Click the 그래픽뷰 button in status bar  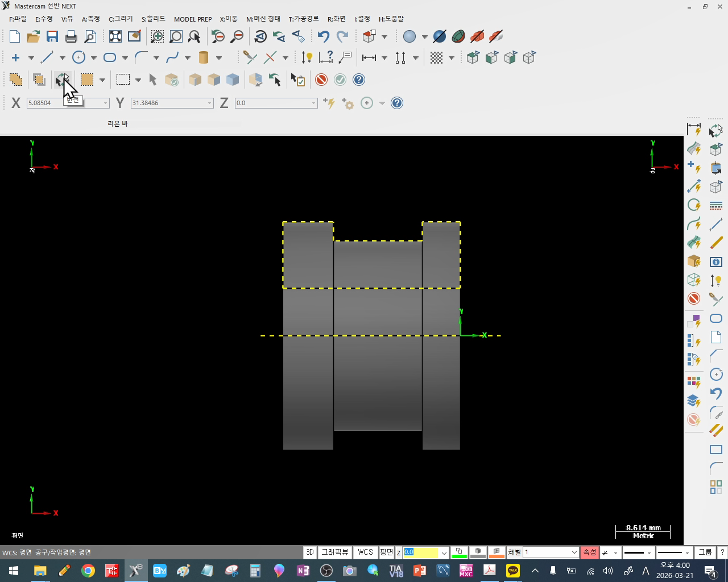tap(335, 552)
